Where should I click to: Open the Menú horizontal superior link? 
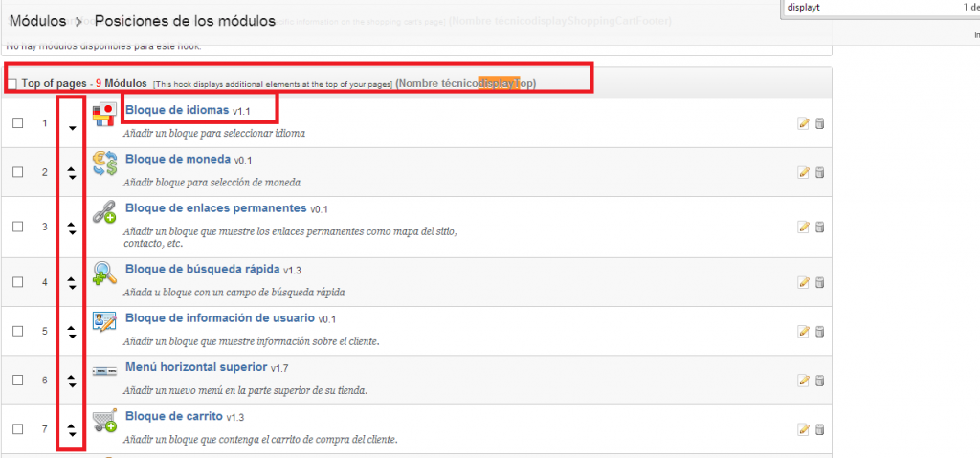click(x=196, y=366)
